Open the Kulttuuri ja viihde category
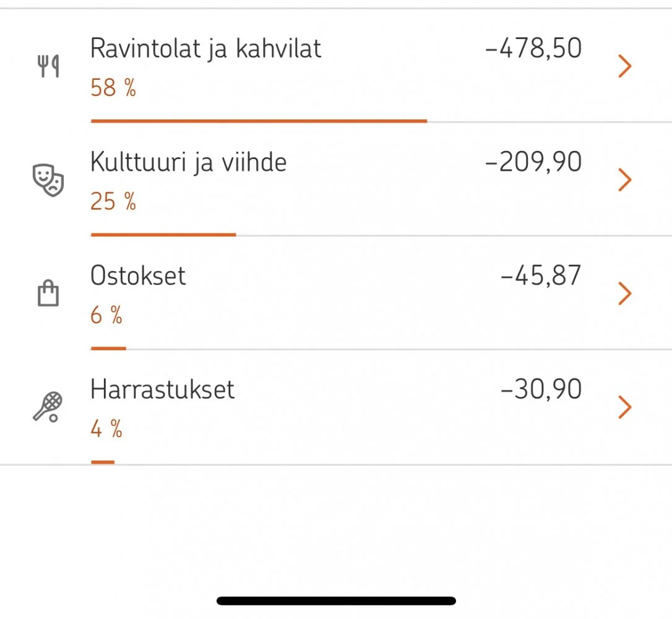The image size is (672, 619). click(x=188, y=162)
